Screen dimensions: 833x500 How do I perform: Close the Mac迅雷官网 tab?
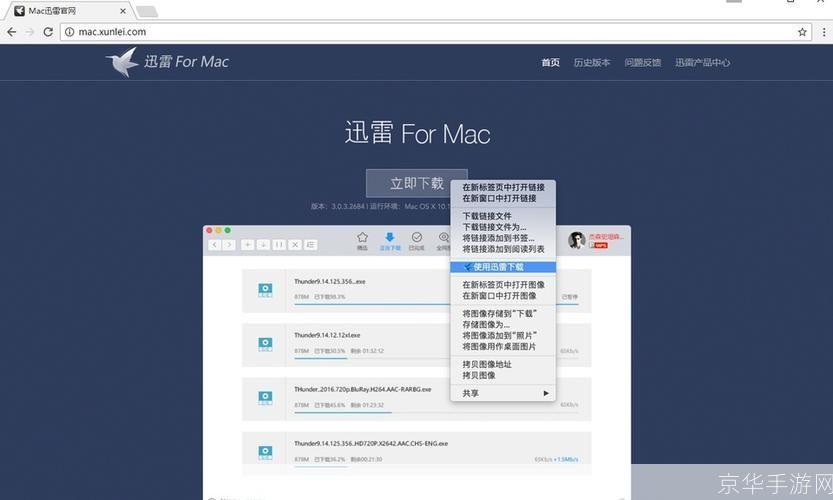pyautogui.click(x=123, y=11)
